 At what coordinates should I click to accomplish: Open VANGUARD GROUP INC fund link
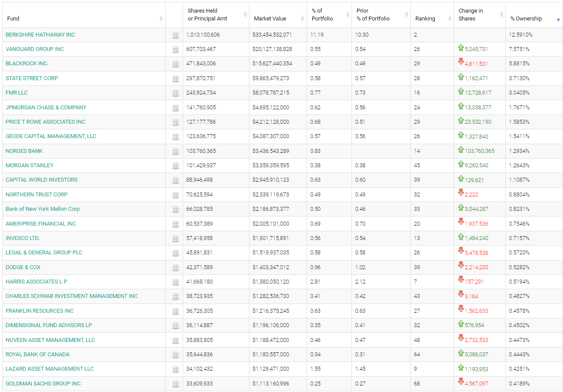[x=35, y=49]
